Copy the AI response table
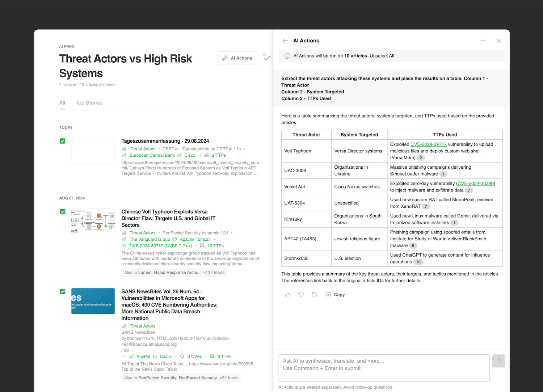 (335, 295)
